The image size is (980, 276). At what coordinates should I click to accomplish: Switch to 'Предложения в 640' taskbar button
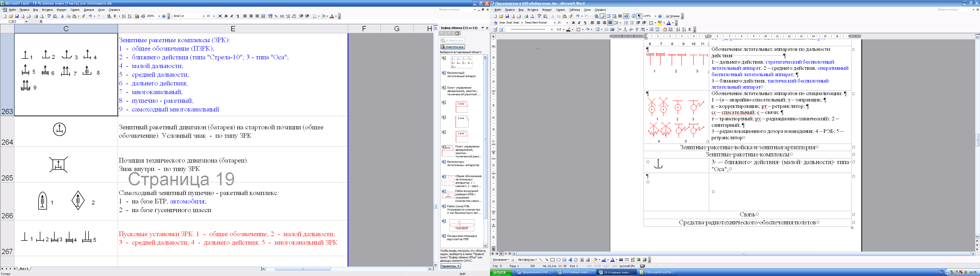[x=534, y=272]
